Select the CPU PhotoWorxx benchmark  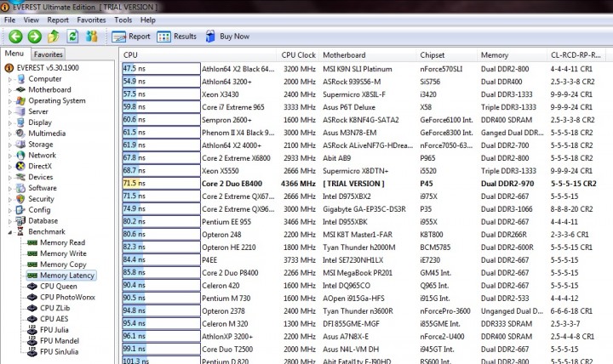tap(67, 298)
